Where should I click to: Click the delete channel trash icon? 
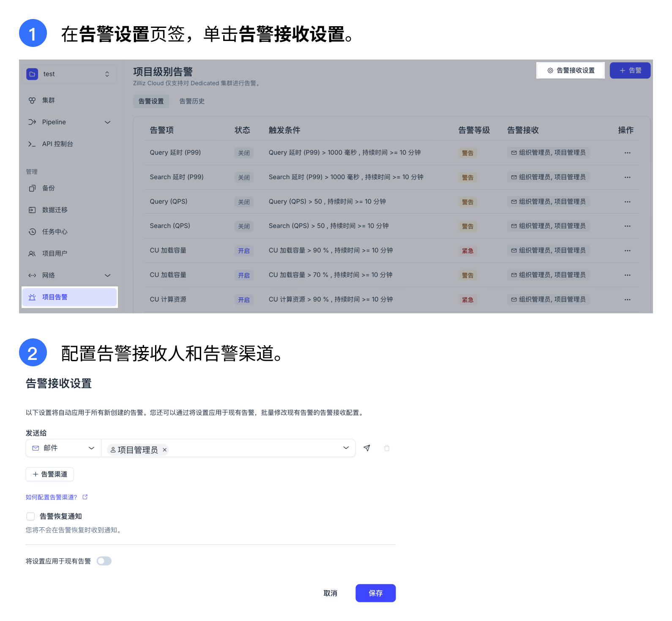(x=387, y=448)
